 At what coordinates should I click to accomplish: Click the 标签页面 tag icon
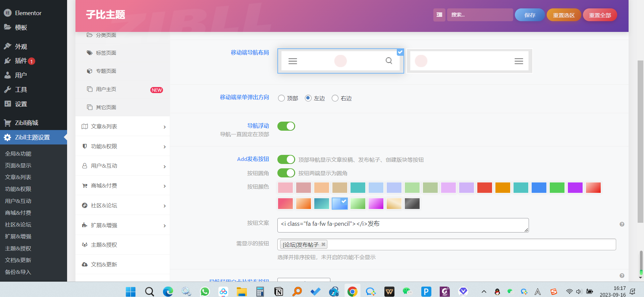tap(90, 53)
